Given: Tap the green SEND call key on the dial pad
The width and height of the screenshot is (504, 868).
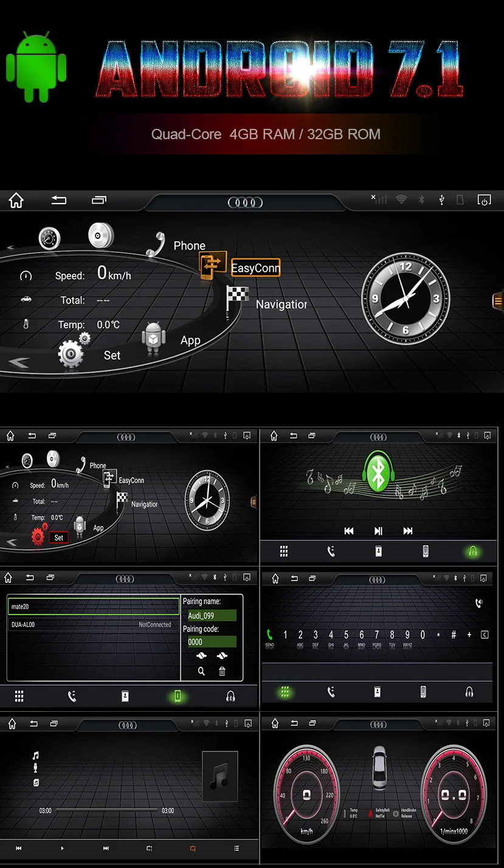Looking at the screenshot, I should point(269,638).
